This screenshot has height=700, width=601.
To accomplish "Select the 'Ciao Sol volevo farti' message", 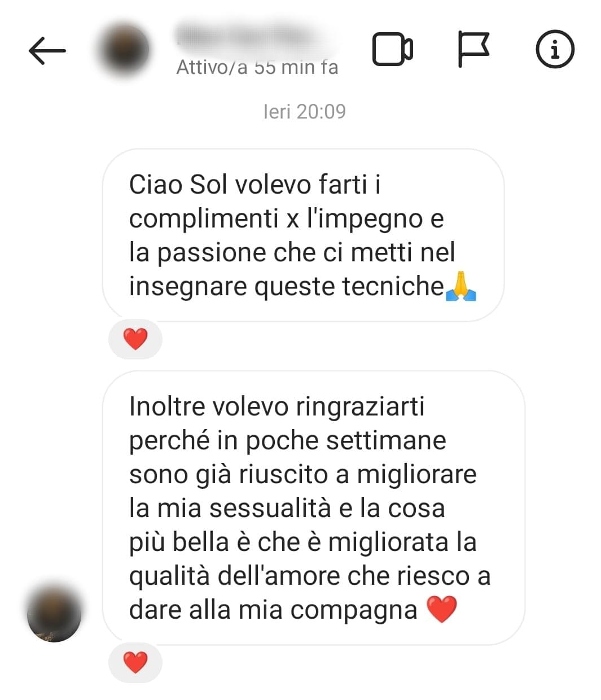I will (x=303, y=235).
